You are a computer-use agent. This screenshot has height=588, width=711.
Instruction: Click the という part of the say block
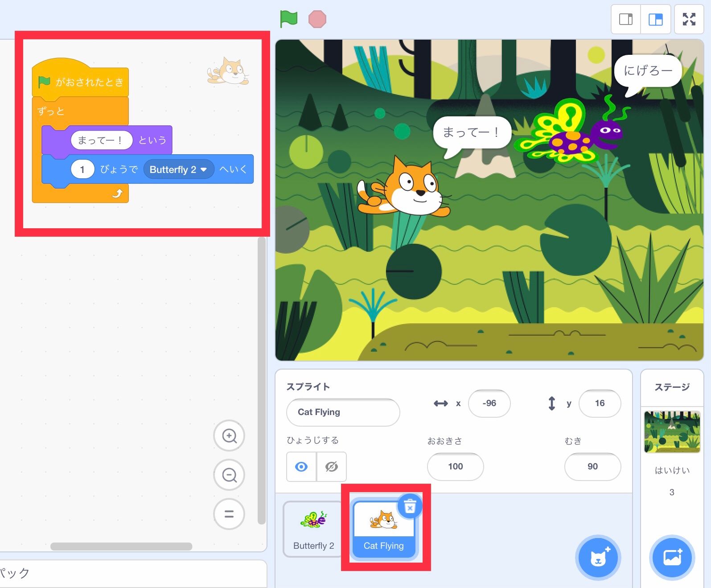(152, 140)
